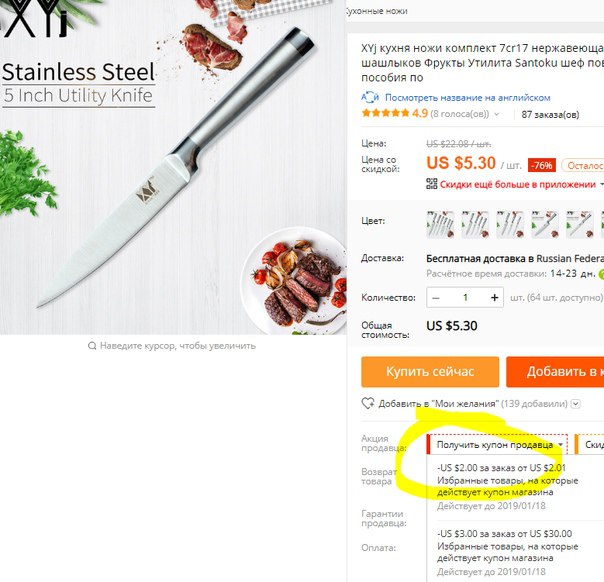The height and width of the screenshot is (582, 604).
Task: Click the magnifier icon under product image
Action: [x=92, y=346]
